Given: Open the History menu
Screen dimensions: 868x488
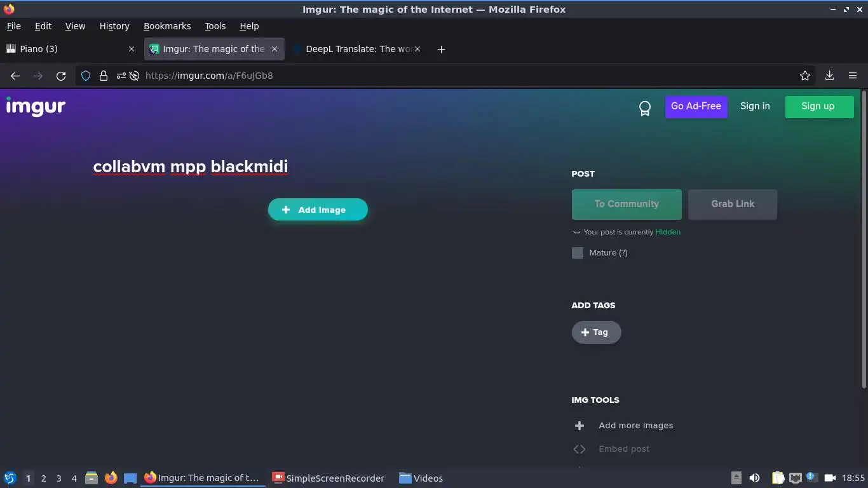Looking at the screenshot, I should 114,26.
